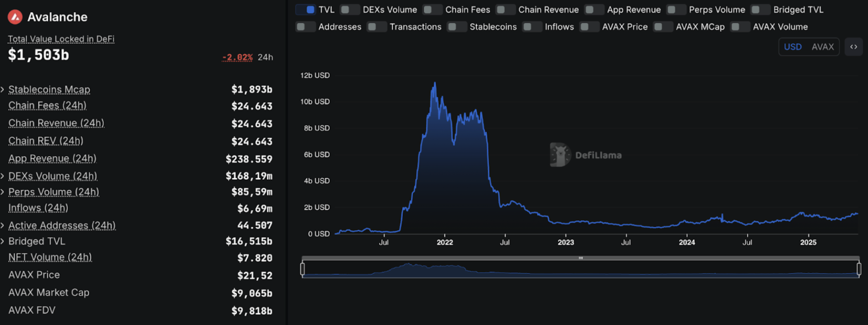The image size is (868, 325).
Task: Enable the AVAX Volume toggle
Action: [740, 27]
